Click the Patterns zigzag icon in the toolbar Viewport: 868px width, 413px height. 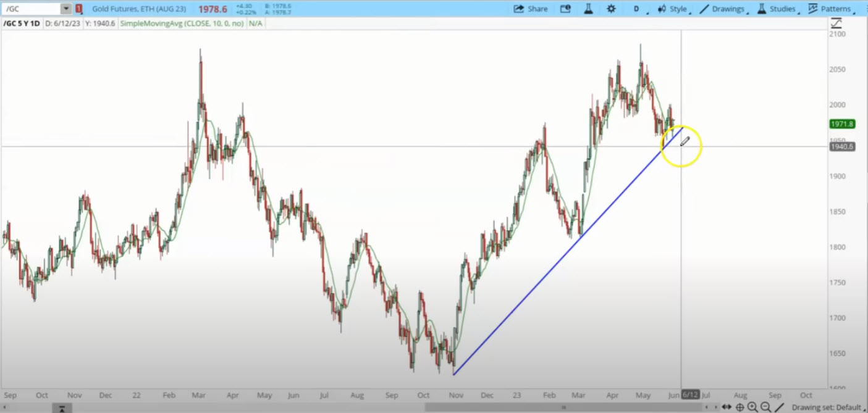tap(814, 9)
